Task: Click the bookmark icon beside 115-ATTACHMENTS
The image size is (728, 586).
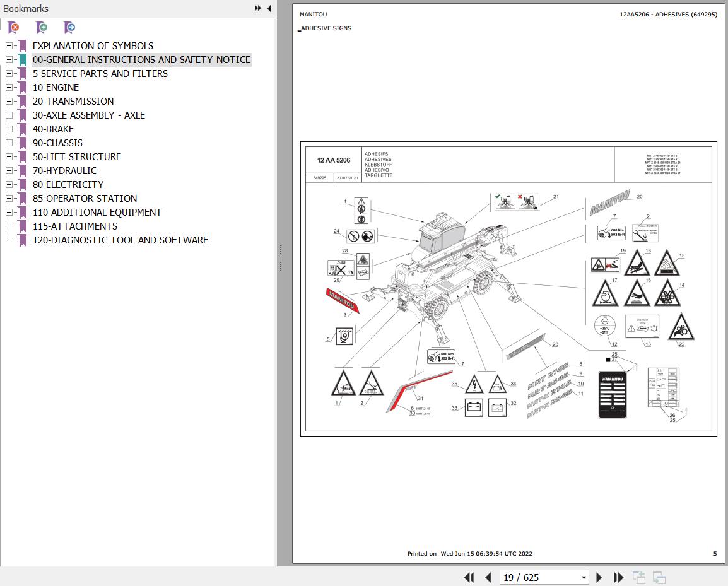Action: point(22,226)
